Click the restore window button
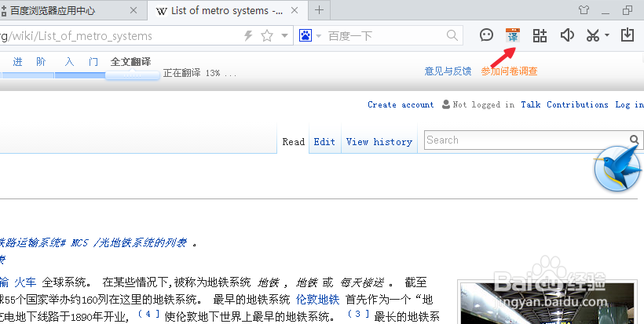This screenshot has height=324, width=644. click(x=628, y=10)
